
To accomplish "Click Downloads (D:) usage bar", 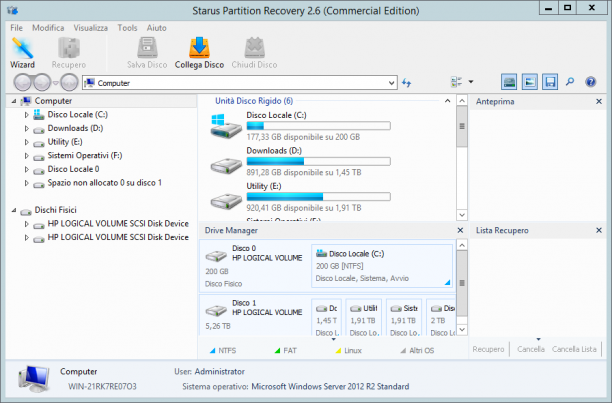I will coord(318,161).
